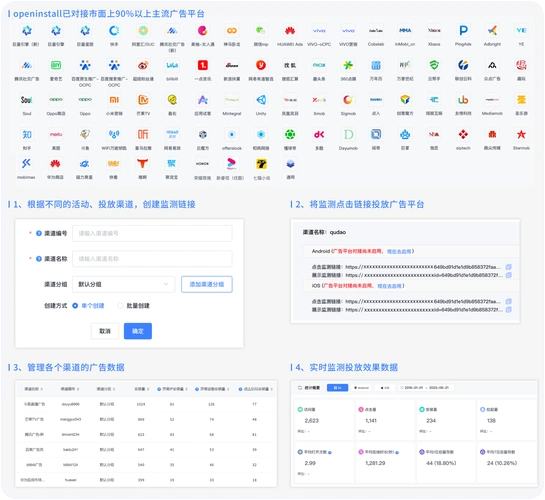Click help icon beside 渠道名称 label
This screenshot has height=500, width=545.
(x=39, y=259)
